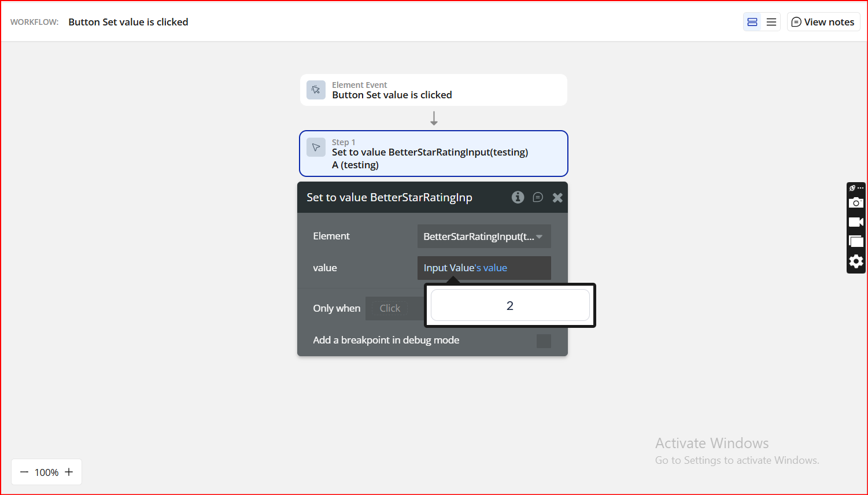Open the captures gallery icon
868x495 pixels.
click(856, 241)
